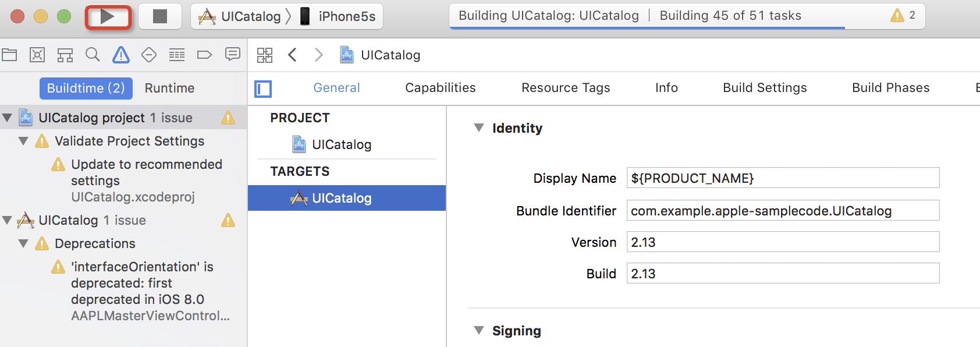
Task: Select the Buildtime (2) filter
Action: [86, 88]
